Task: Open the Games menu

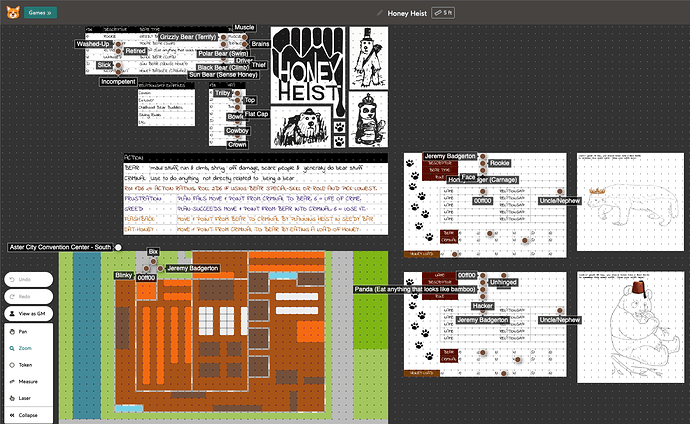Action: [x=40, y=13]
